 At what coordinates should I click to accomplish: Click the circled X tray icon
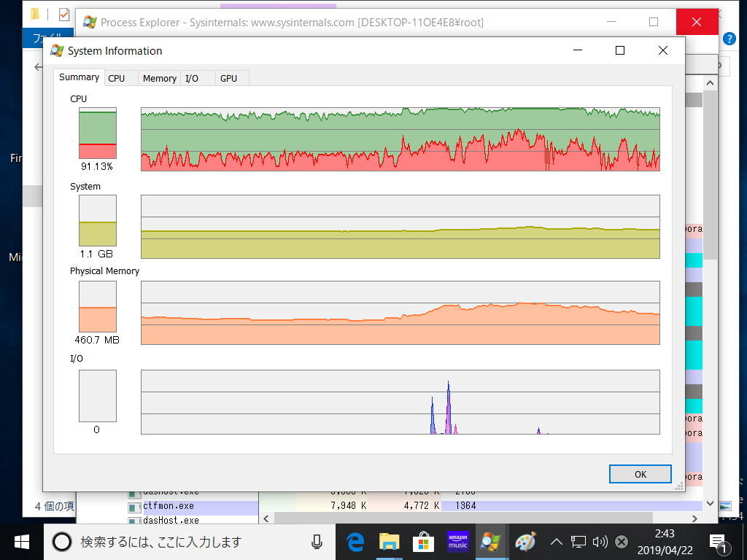[x=622, y=542]
